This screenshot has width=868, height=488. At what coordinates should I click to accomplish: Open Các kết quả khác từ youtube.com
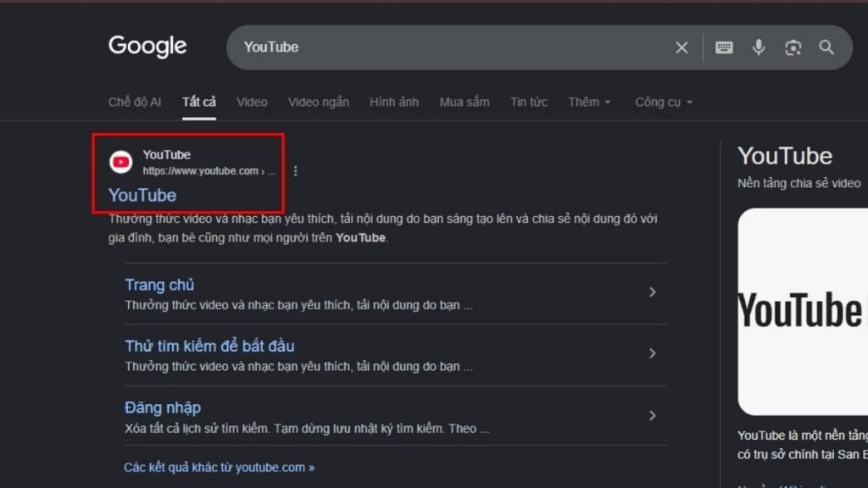[220, 468]
